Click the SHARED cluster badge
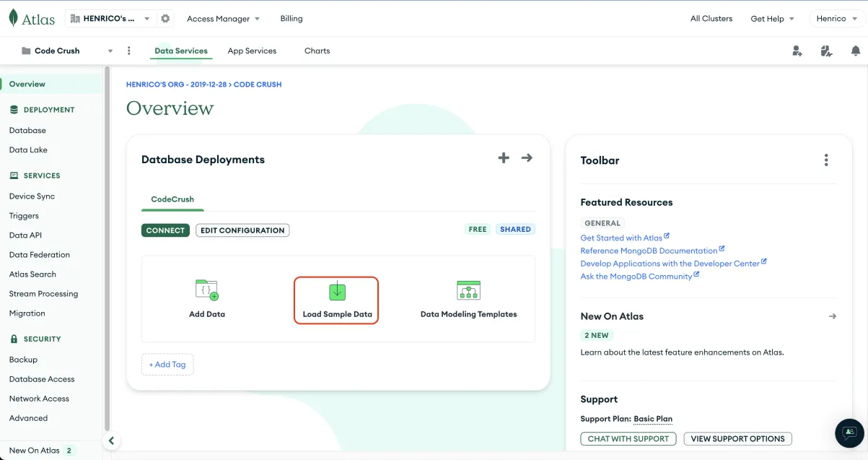The height and width of the screenshot is (460, 868). click(x=515, y=230)
